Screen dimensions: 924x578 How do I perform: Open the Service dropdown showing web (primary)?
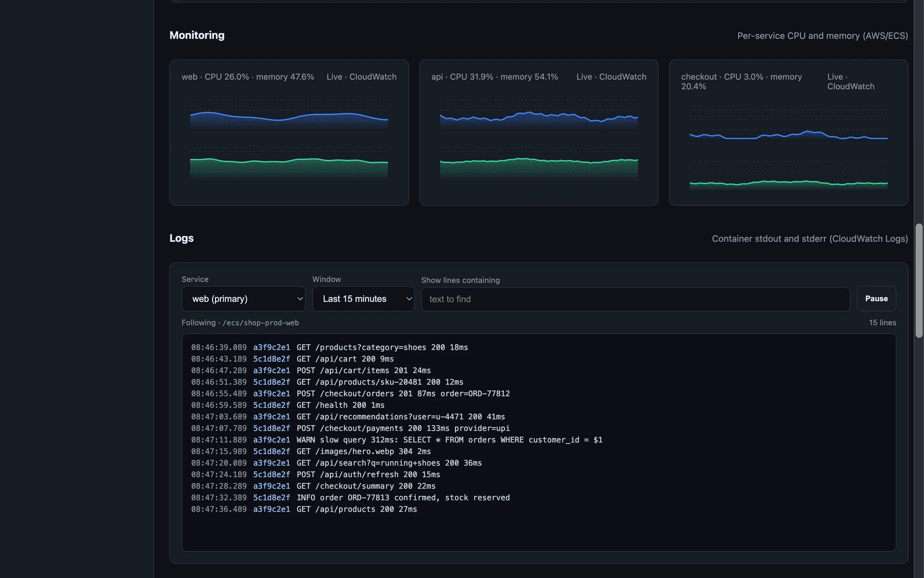click(x=243, y=299)
